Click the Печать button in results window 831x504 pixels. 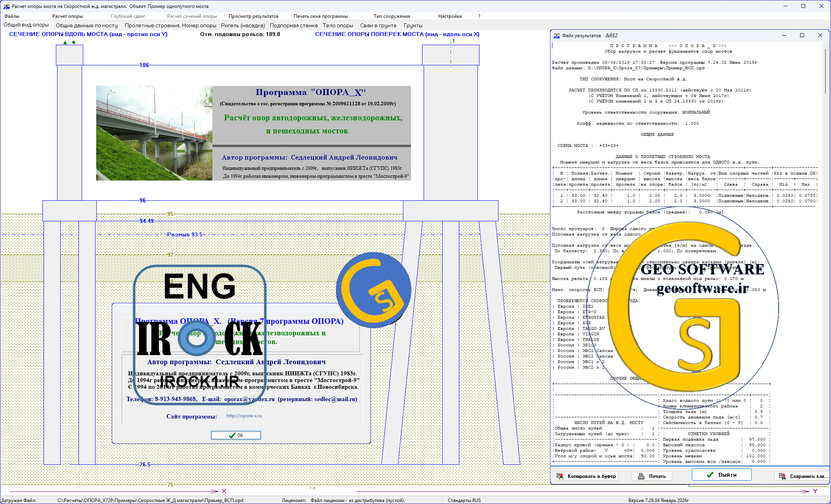[652, 476]
